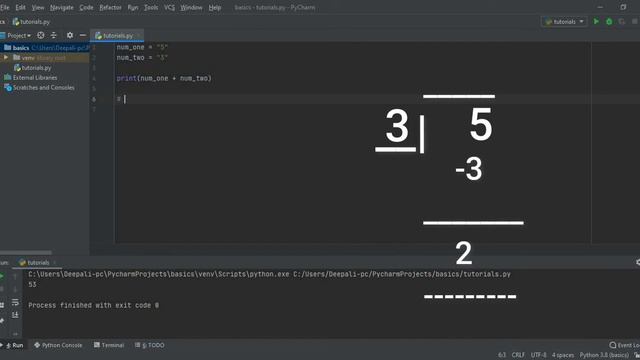
Task: Collapse all with Project panel double-arrow icon
Action: point(53,36)
